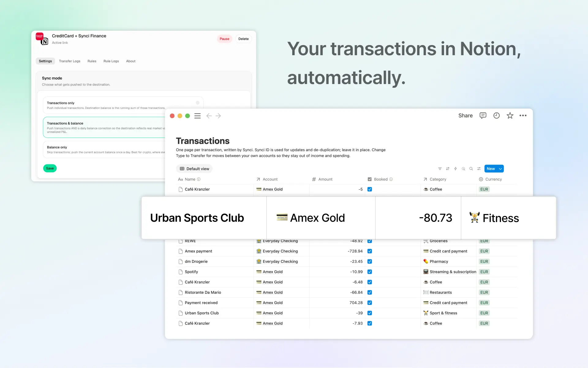588x368 pixels.
Task: Toggle Booked checkbox for Café Kranzler -6.48
Action: pos(370,282)
